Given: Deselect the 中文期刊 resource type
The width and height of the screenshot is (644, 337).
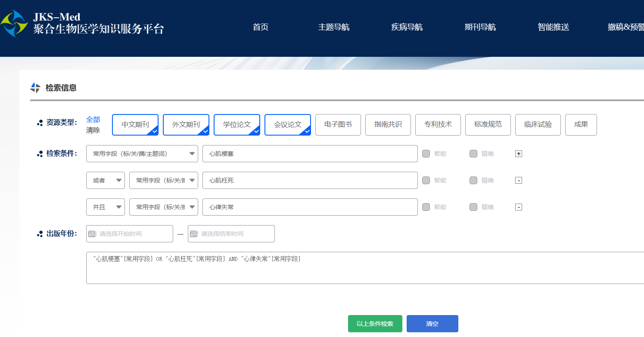Looking at the screenshot, I should pyautogui.click(x=135, y=125).
